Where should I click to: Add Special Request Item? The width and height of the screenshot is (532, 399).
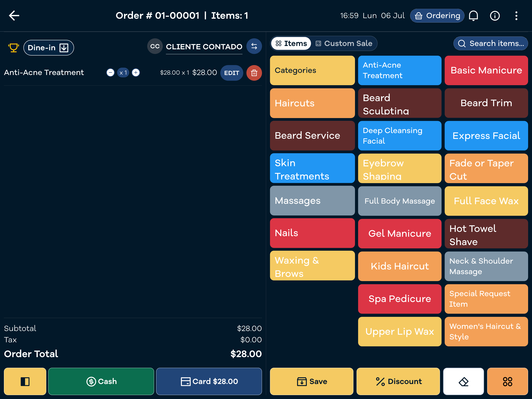486,299
